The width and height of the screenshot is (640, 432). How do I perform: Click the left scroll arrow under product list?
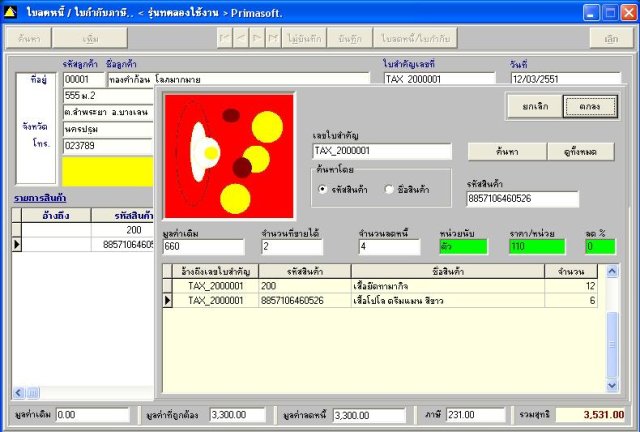pos(18,393)
